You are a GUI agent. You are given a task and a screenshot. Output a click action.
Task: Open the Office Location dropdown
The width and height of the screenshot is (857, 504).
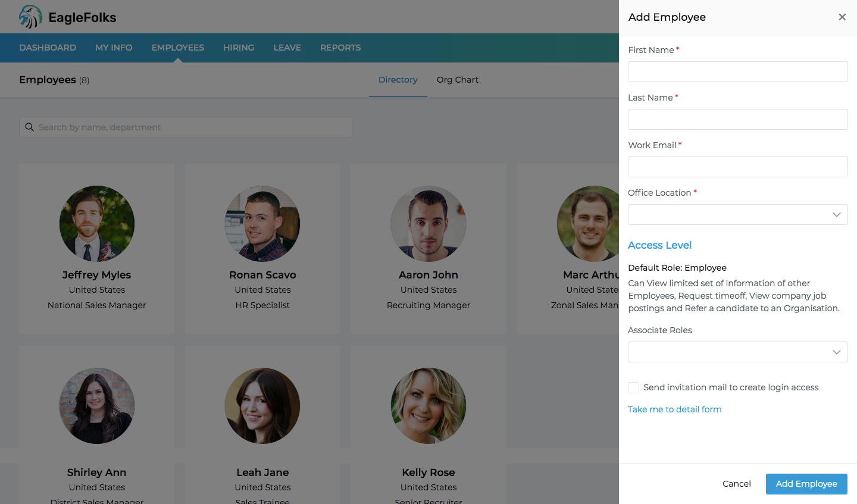(x=738, y=215)
